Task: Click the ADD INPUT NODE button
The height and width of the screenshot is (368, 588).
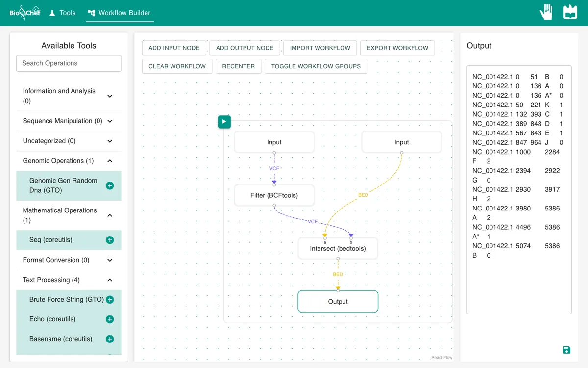Action: [x=174, y=48]
